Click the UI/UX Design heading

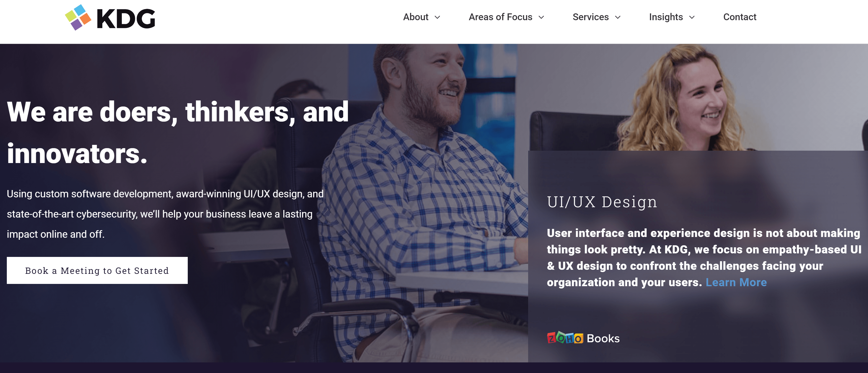(602, 202)
